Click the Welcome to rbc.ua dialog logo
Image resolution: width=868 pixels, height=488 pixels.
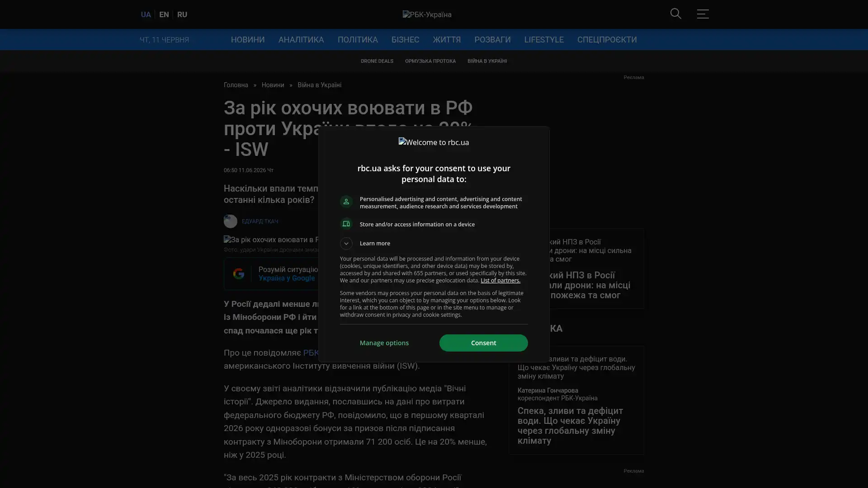(x=434, y=142)
